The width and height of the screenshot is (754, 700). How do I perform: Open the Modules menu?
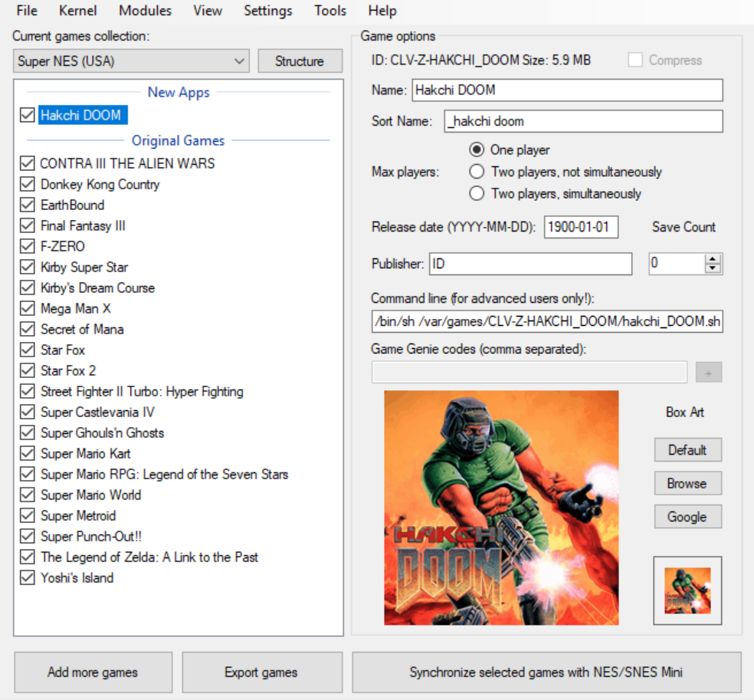145,11
